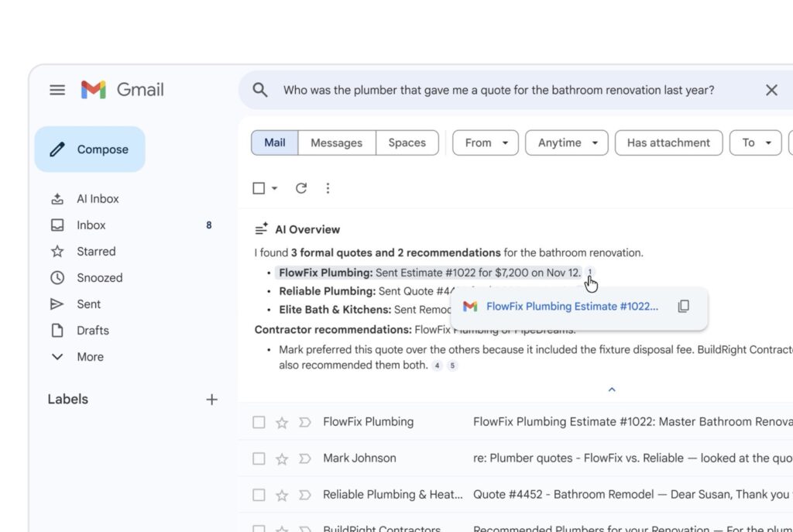This screenshot has width=793, height=532.
Task: Open the Starred folder
Action: point(96,252)
